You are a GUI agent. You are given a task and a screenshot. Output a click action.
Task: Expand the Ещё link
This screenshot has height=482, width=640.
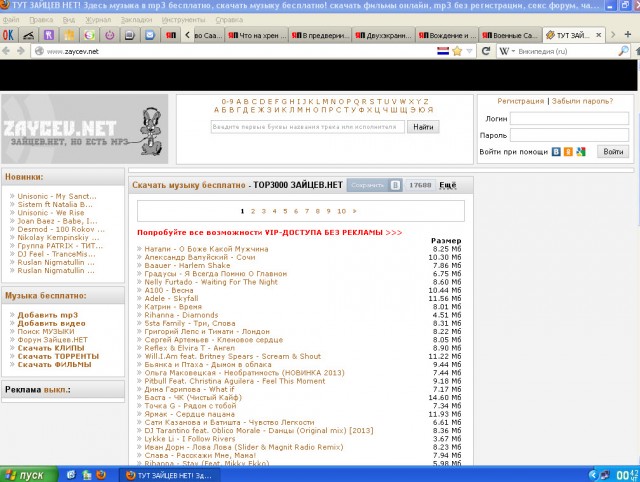pyautogui.click(x=447, y=185)
